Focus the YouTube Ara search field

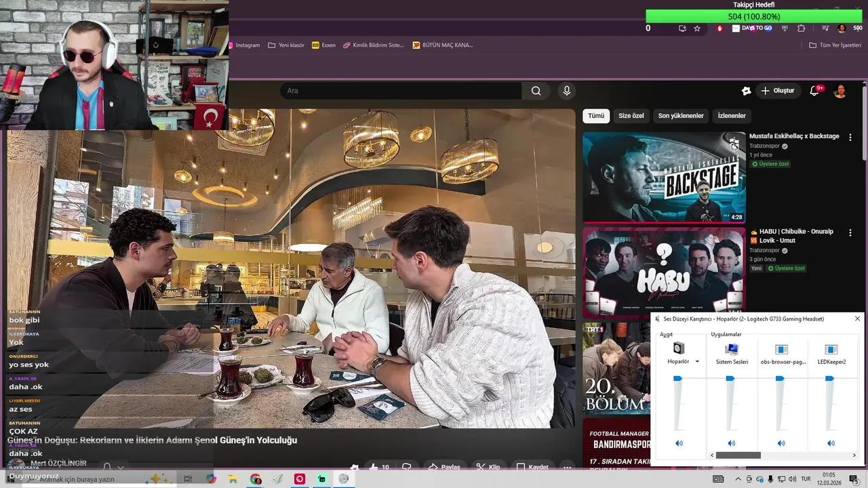click(400, 91)
